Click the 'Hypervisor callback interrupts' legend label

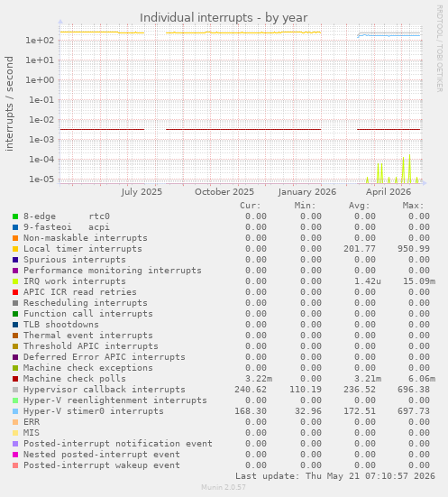click(x=105, y=390)
